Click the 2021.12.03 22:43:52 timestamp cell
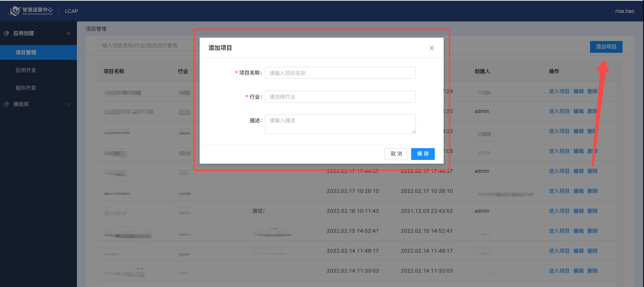This screenshot has width=644, height=287. coord(427,211)
